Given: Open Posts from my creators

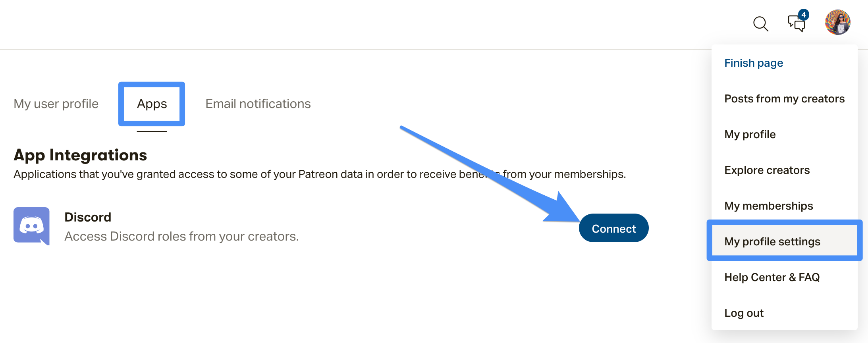Looking at the screenshot, I should [x=784, y=98].
